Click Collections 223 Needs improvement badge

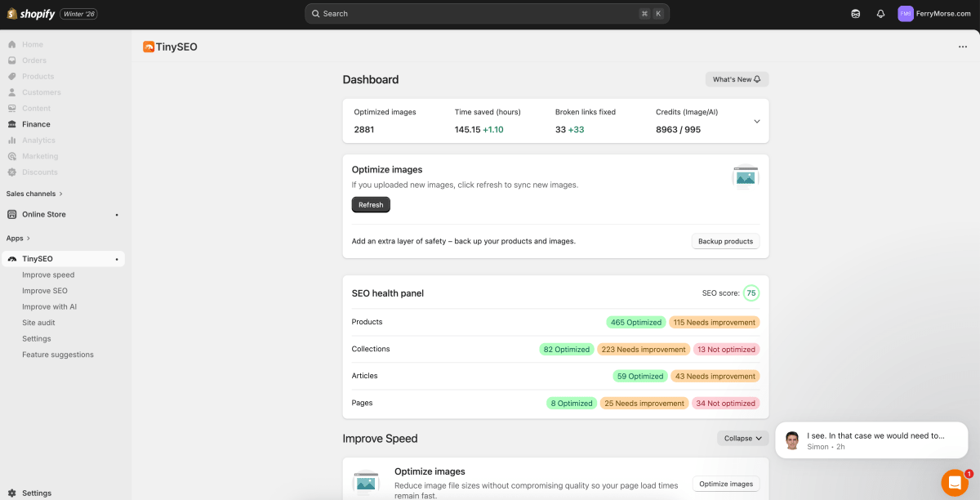click(x=644, y=349)
